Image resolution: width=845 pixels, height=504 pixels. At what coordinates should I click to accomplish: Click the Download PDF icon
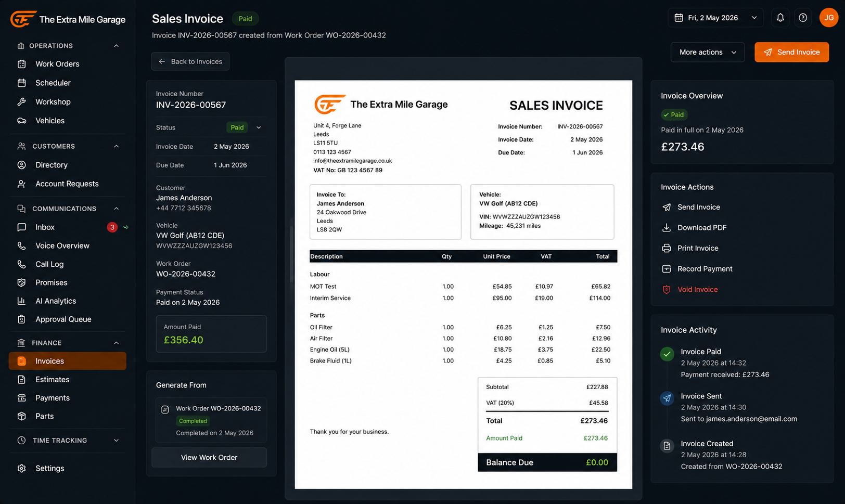pos(667,227)
